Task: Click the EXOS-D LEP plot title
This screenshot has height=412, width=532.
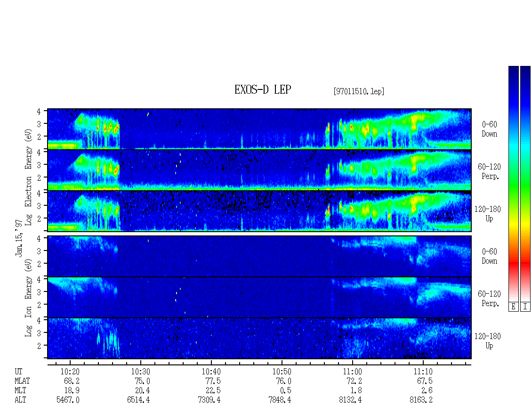Action: click(263, 90)
